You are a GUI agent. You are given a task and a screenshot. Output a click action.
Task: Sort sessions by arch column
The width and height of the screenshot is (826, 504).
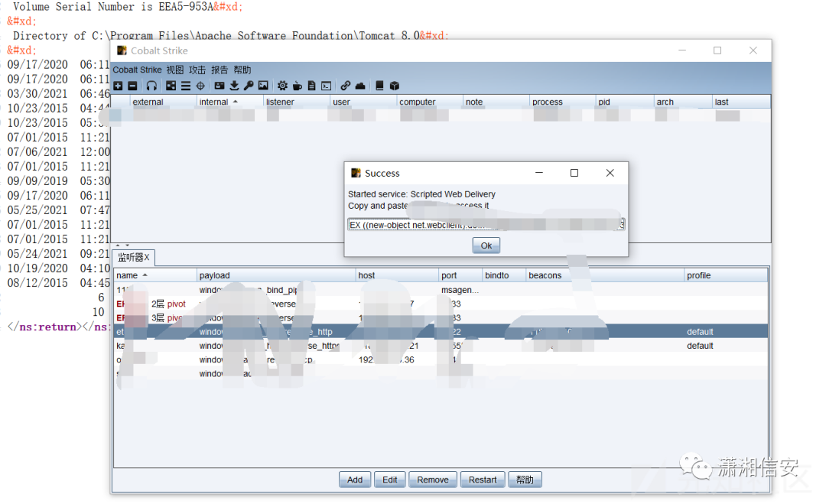[683, 102]
